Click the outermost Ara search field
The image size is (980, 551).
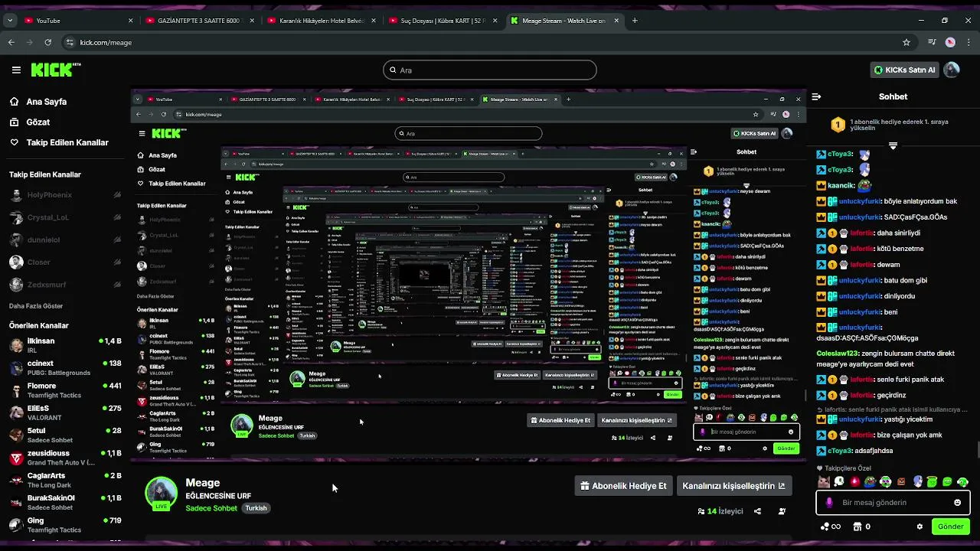pos(489,70)
